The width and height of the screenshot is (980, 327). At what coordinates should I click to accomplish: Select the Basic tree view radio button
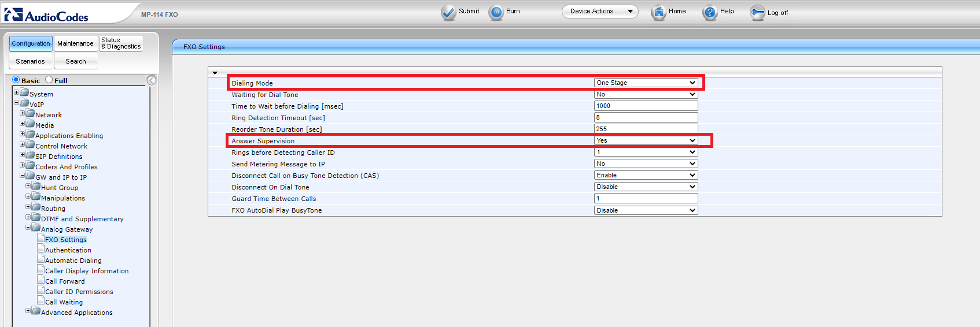(x=16, y=80)
